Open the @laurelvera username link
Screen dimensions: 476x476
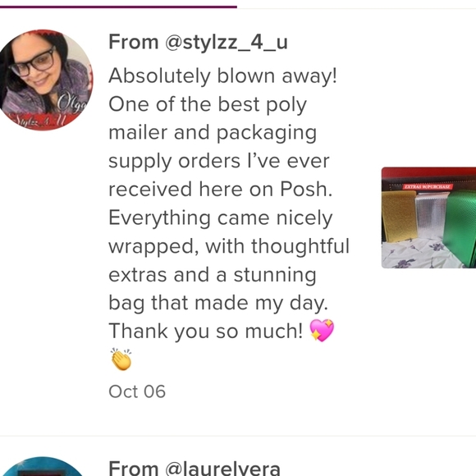tap(223, 468)
